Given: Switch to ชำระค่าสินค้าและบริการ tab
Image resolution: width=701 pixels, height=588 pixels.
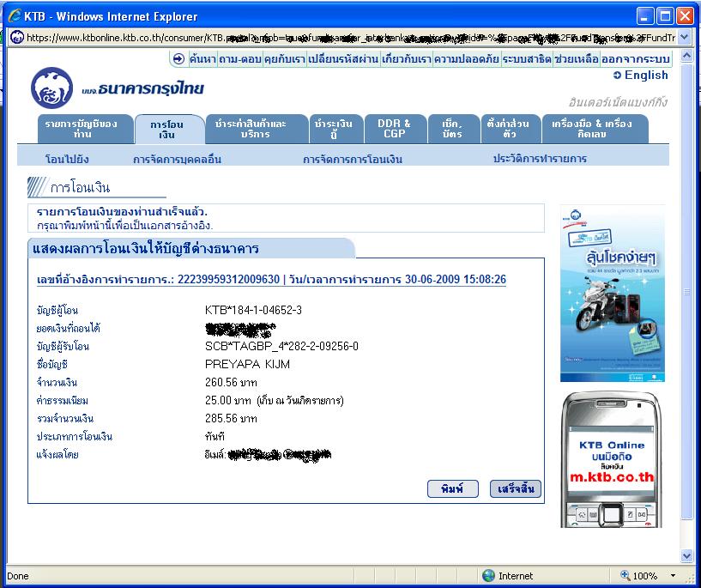Looking at the screenshot, I should (x=257, y=129).
